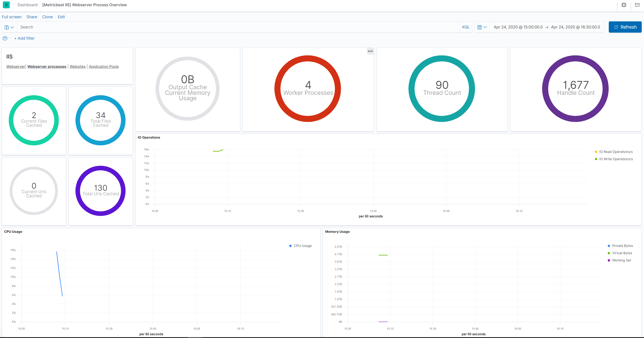This screenshot has width=644, height=338.
Task: Open the KQL query editor
Action: pyautogui.click(x=466, y=27)
